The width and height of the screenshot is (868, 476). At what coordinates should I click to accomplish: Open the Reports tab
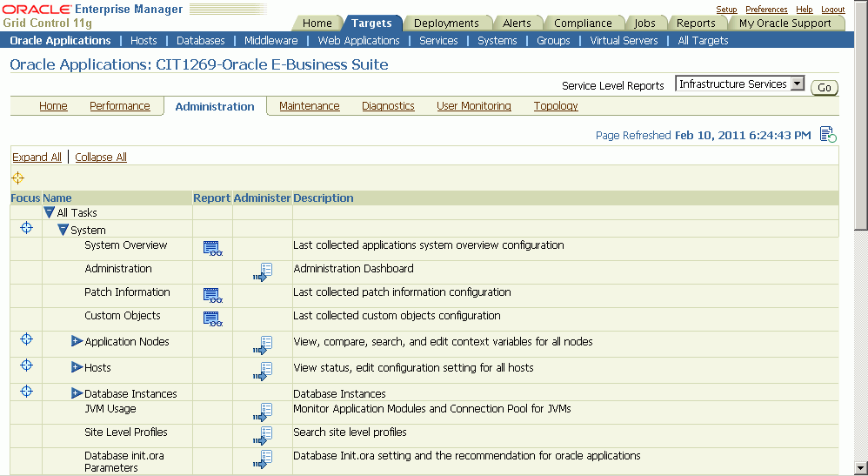point(696,23)
